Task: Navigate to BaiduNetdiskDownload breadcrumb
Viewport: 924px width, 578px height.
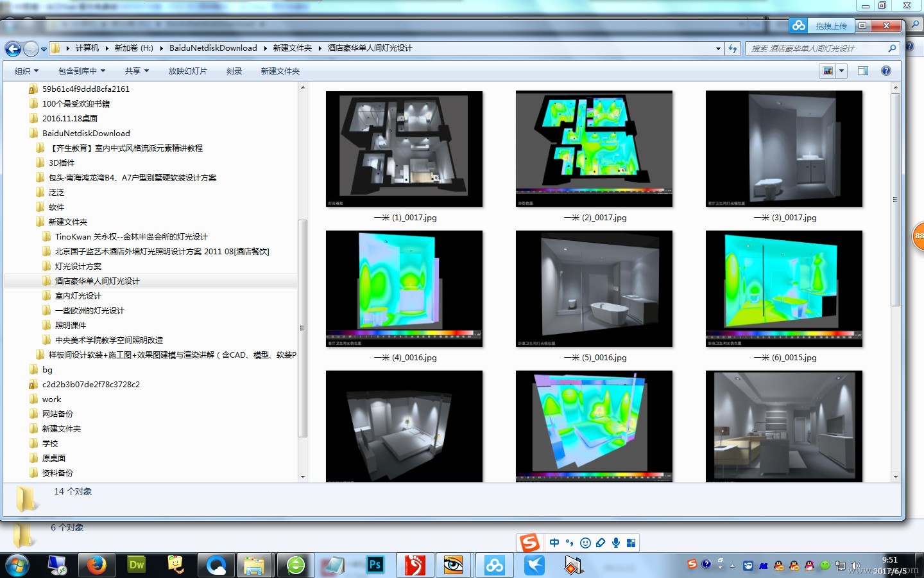Action: point(213,48)
